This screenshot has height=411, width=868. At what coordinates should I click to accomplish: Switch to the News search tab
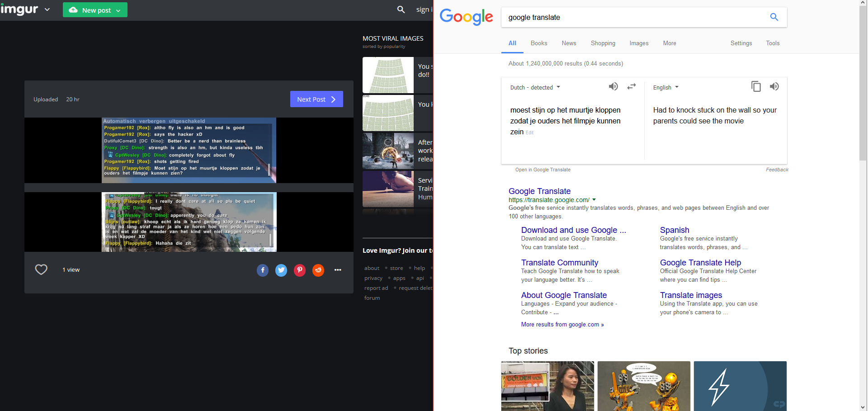click(x=569, y=43)
